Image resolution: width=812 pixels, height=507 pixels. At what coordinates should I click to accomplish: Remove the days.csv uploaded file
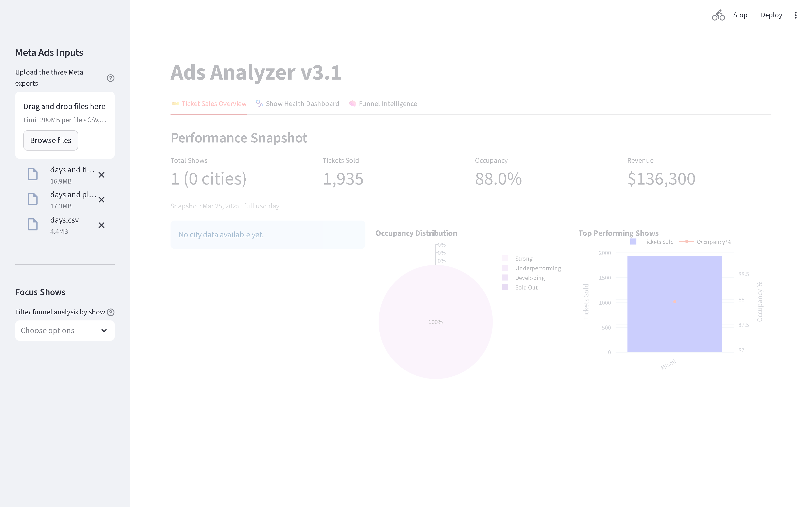tap(101, 225)
